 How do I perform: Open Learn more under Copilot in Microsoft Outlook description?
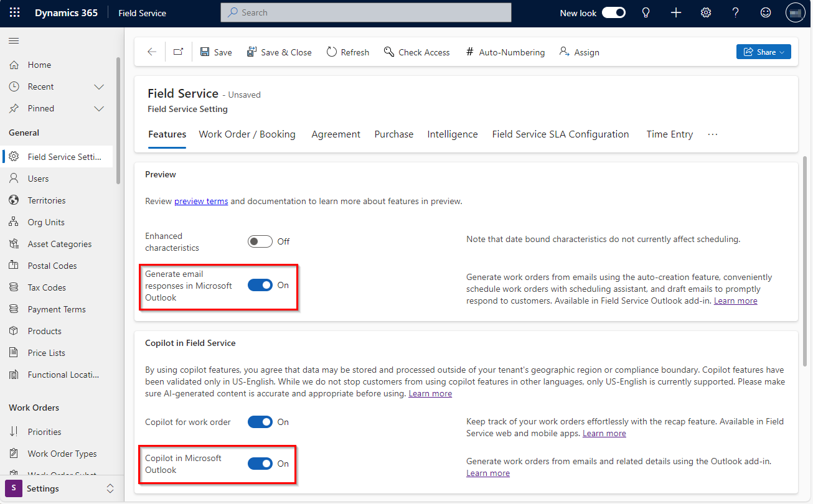point(488,473)
